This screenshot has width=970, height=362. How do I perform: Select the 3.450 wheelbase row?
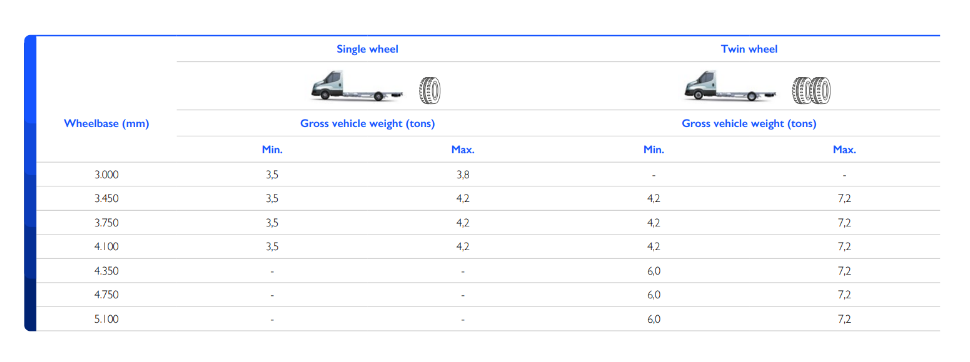pos(488,199)
